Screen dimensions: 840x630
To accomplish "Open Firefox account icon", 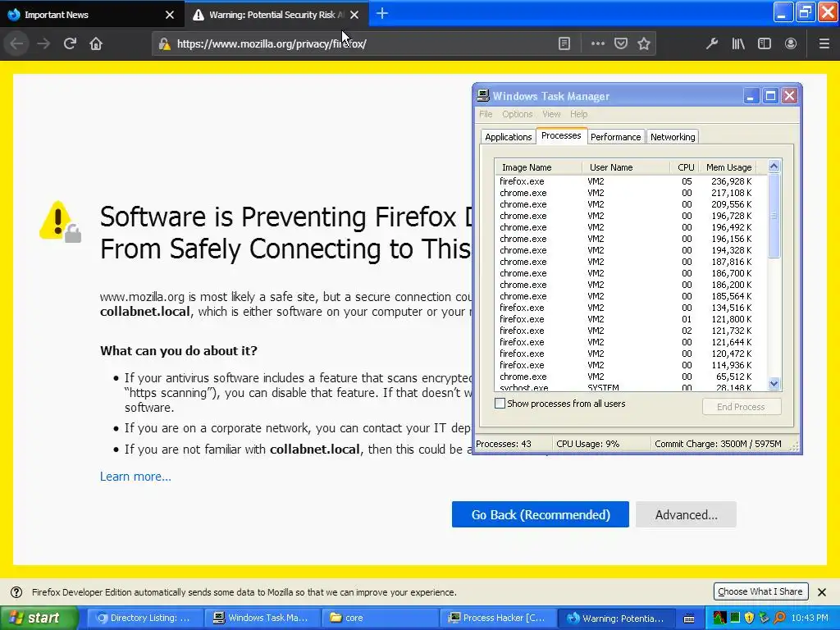I will tap(791, 43).
